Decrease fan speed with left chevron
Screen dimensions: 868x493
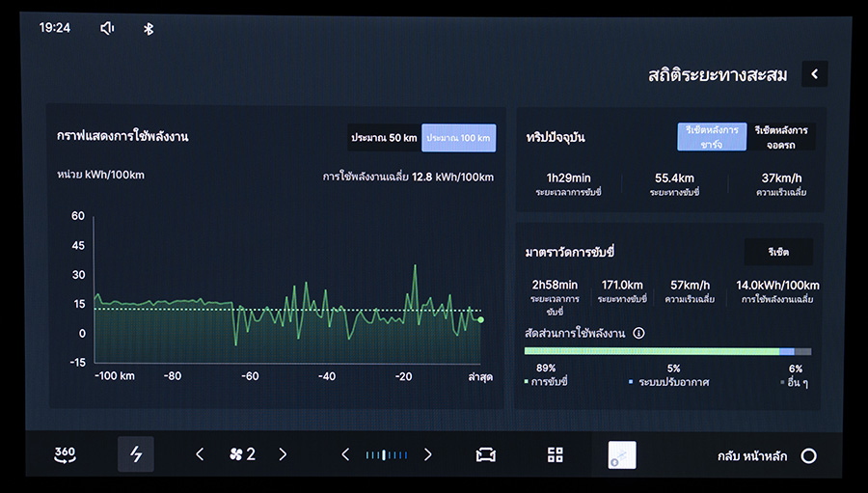200,454
